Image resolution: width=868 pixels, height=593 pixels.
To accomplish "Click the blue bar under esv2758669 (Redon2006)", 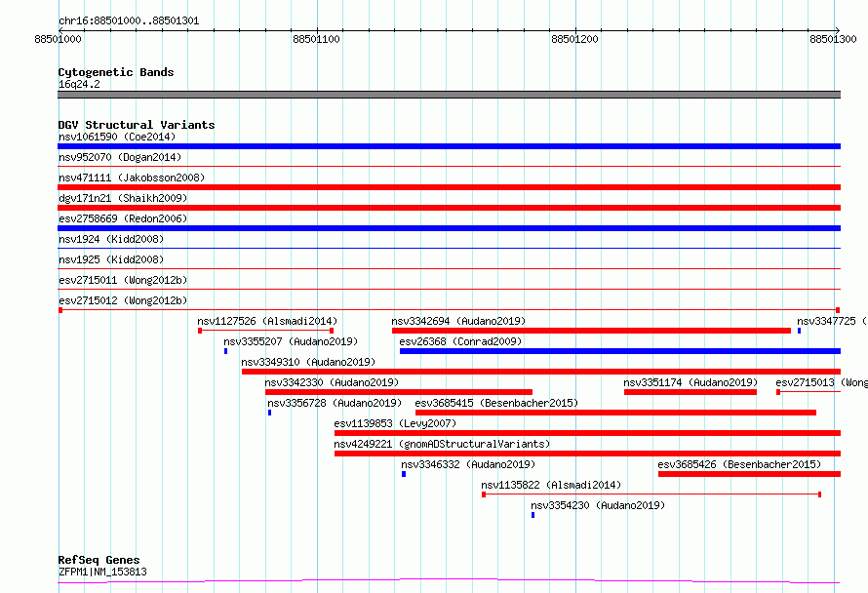I will click(x=449, y=228).
